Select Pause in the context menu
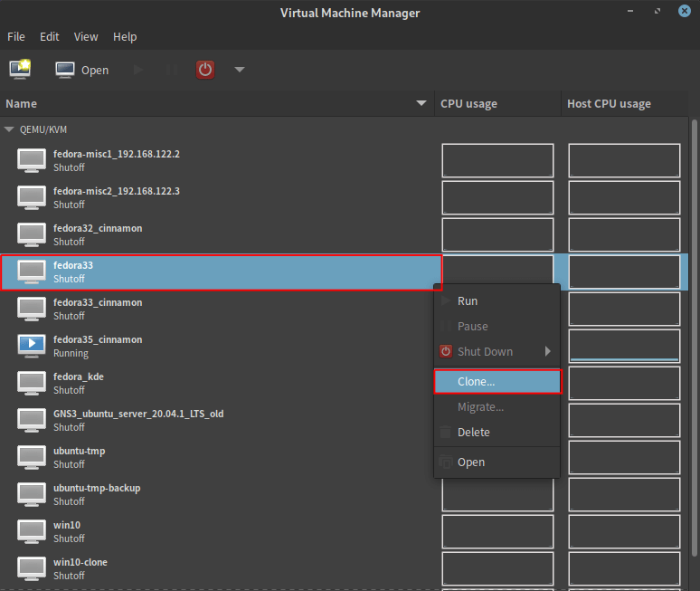 497,326
